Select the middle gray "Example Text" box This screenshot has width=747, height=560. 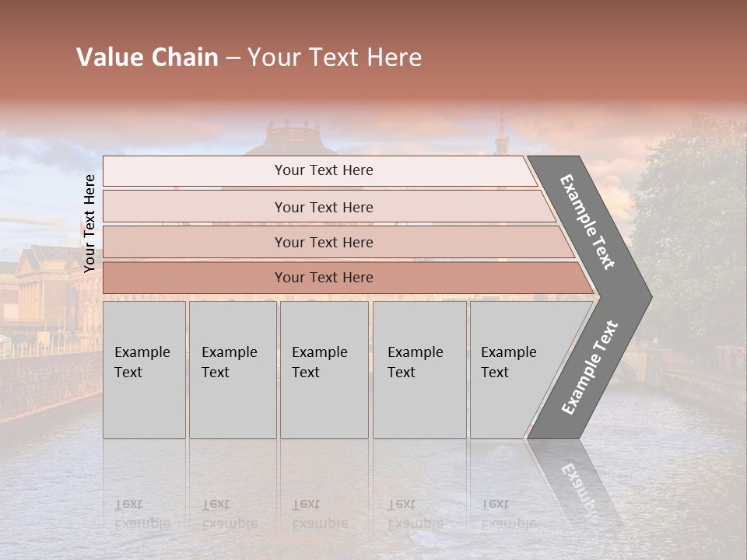[324, 369]
